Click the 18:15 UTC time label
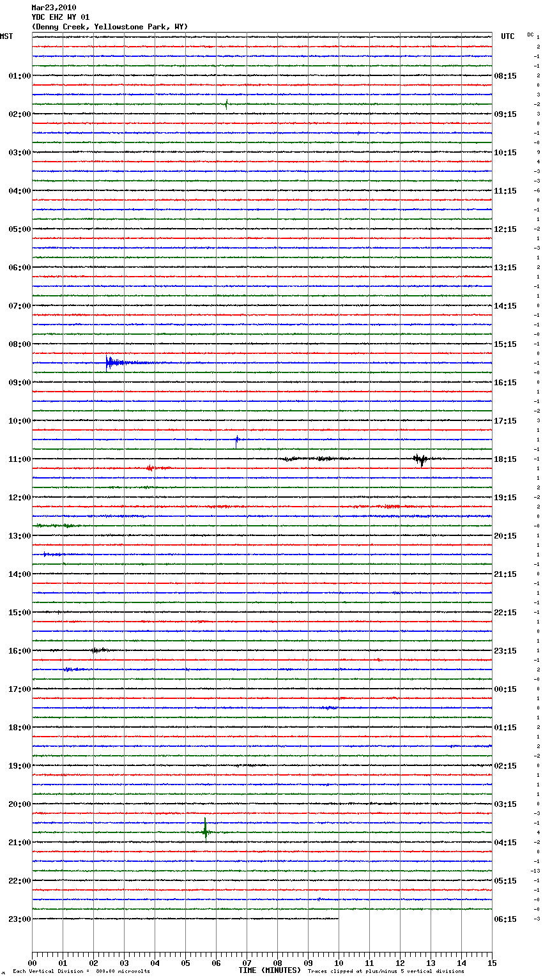The height and width of the screenshot is (980, 543). pyautogui.click(x=505, y=459)
